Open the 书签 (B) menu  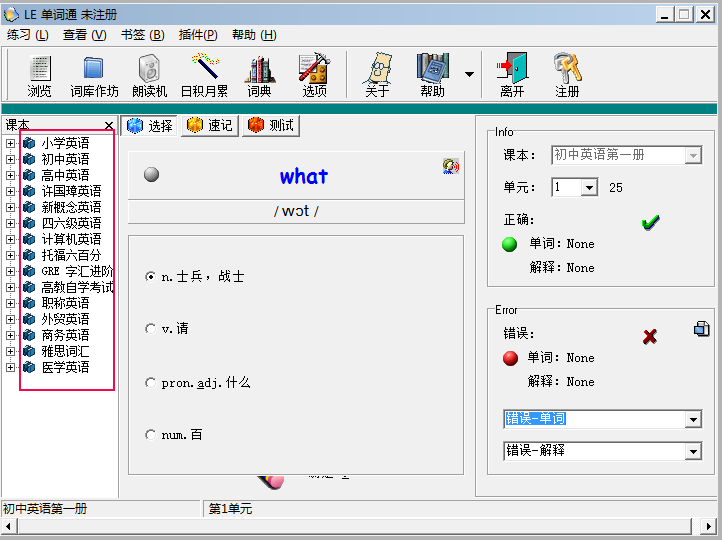tap(143, 35)
